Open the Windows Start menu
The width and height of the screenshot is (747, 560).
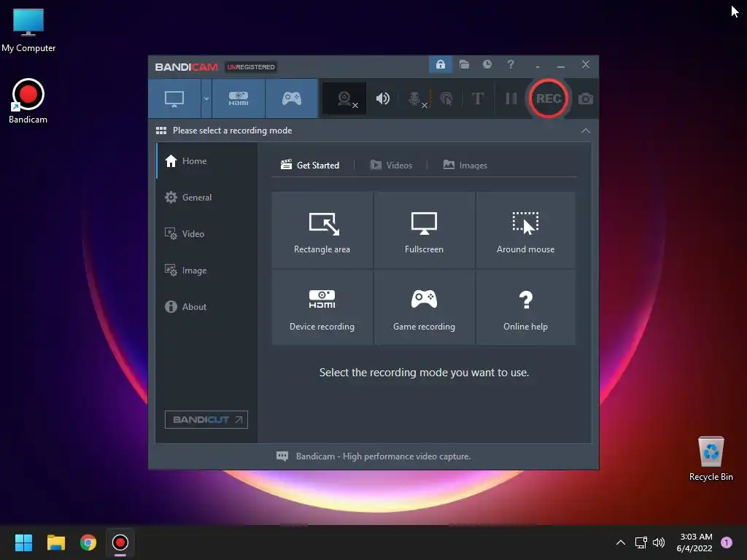[x=23, y=542]
